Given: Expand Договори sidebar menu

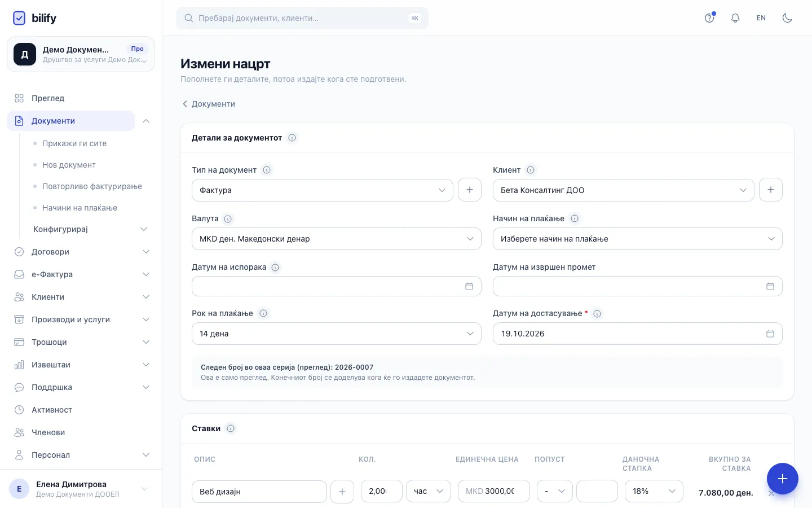Looking at the screenshot, I should point(81,252).
